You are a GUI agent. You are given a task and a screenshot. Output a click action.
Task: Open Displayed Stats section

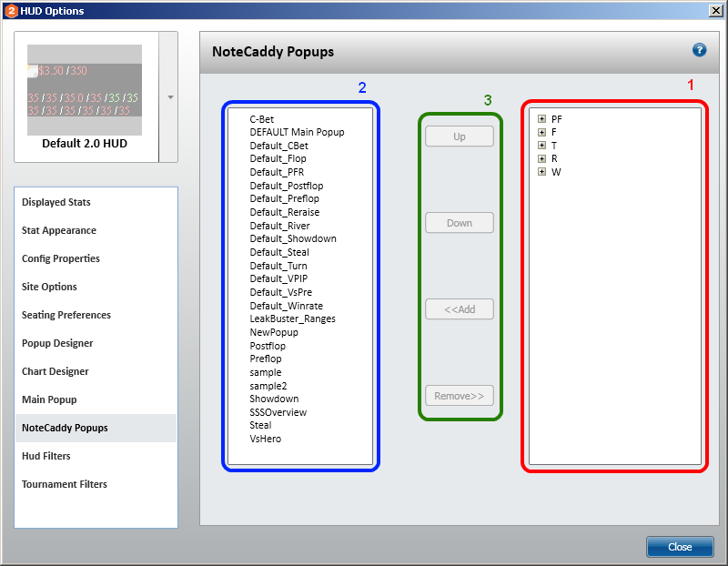click(96, 202)
